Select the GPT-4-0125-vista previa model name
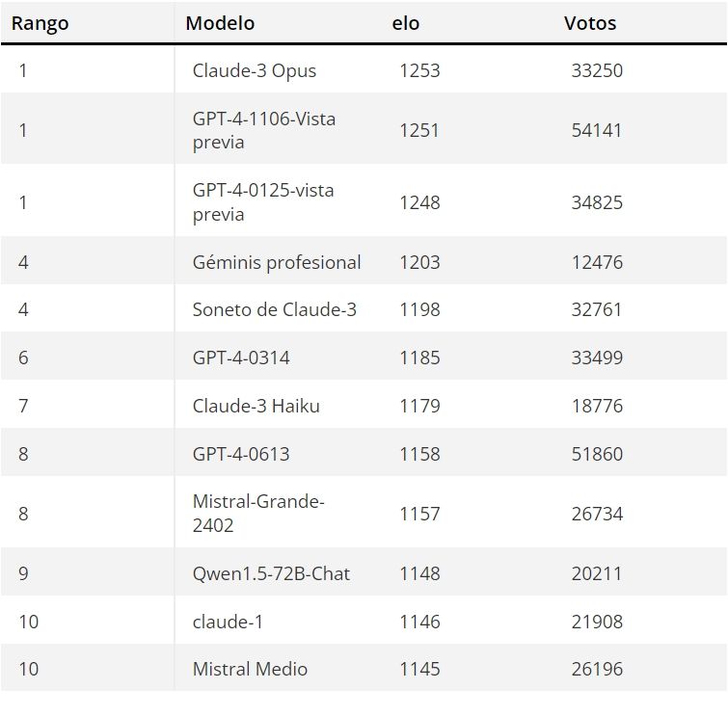The height and width of the screenshot is (716, 728). (x=263, y=202)
